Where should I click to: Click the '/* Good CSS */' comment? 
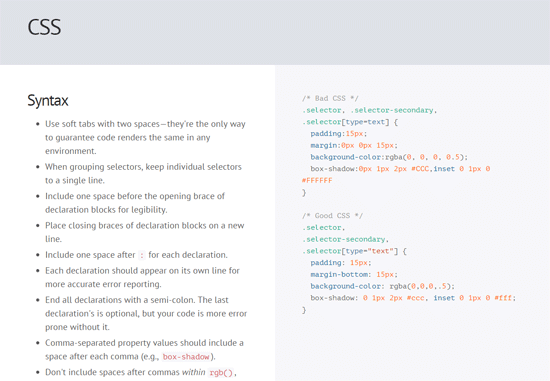point(332,215)
